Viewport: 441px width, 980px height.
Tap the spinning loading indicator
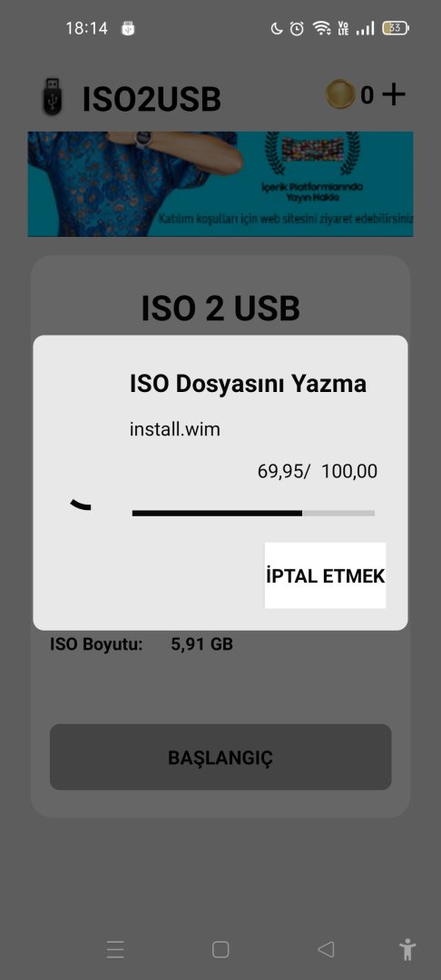pos(81,505)
